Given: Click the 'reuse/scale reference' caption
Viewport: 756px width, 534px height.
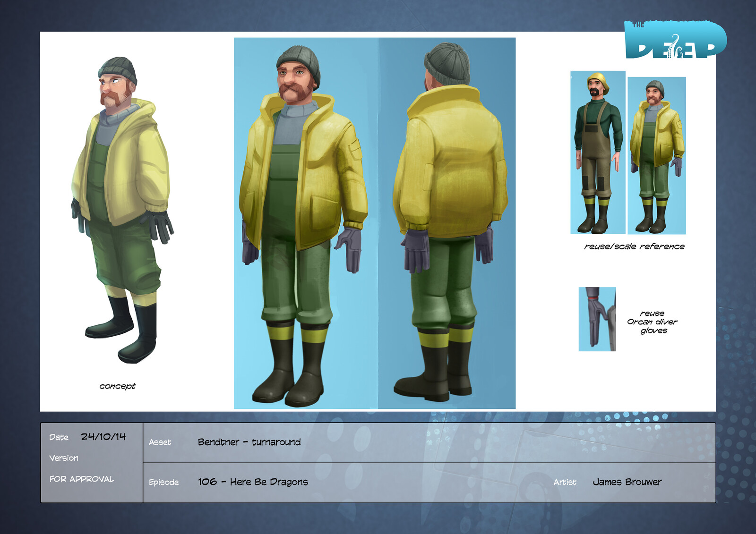Looking at the screenshot, I should [634, 246].
